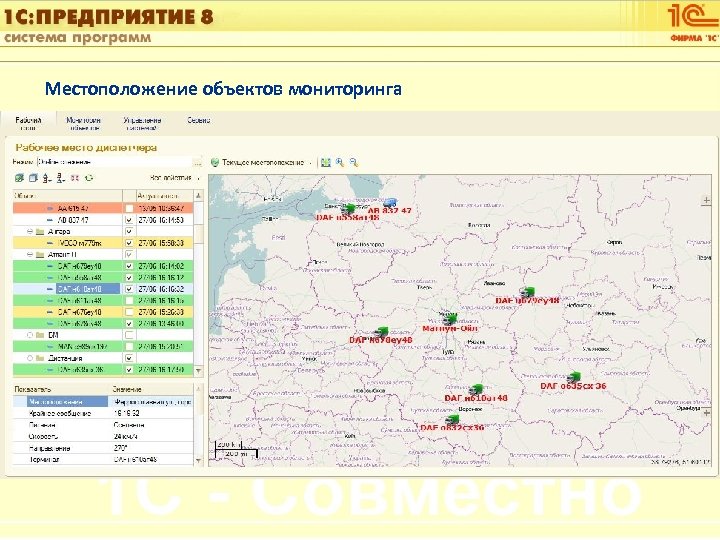
Task: Select the DAF н679еу48 truck marker on map
Action: (527, 291)
